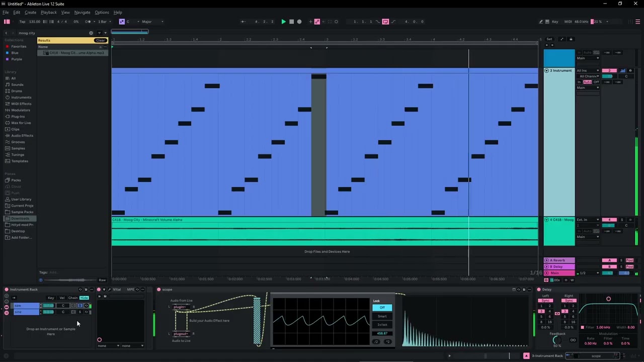Open the Navigate menu

point(82,12)
